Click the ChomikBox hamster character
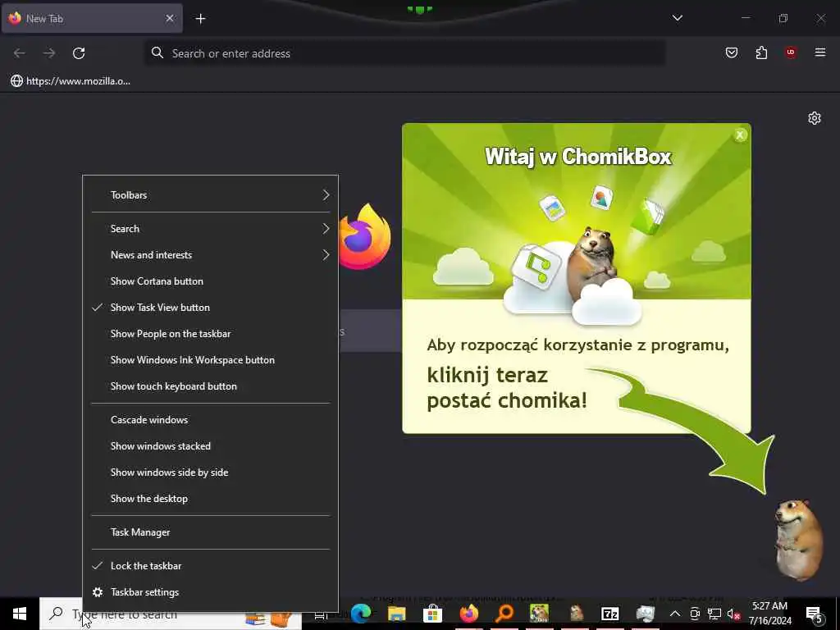The image size is (840, 630). [x=797, y=540]
